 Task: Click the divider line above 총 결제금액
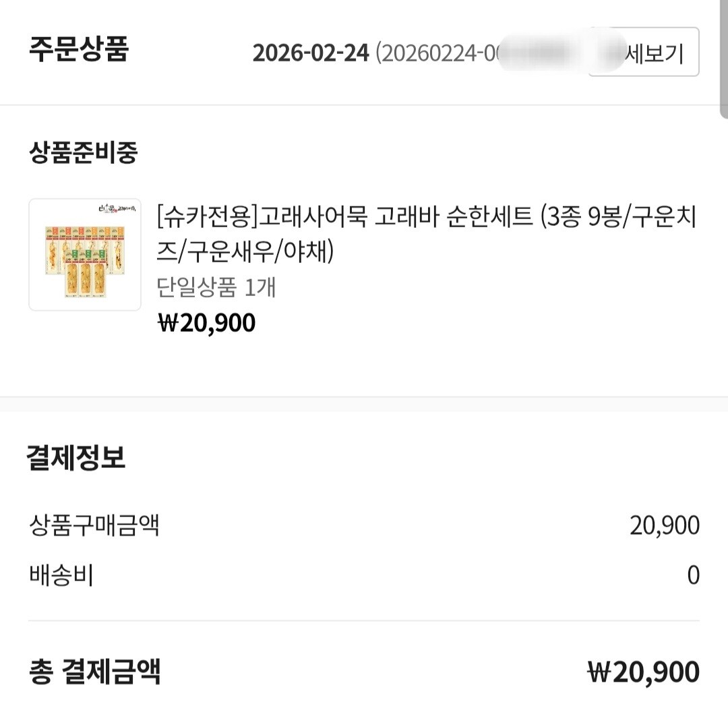(x=364, y=621)
